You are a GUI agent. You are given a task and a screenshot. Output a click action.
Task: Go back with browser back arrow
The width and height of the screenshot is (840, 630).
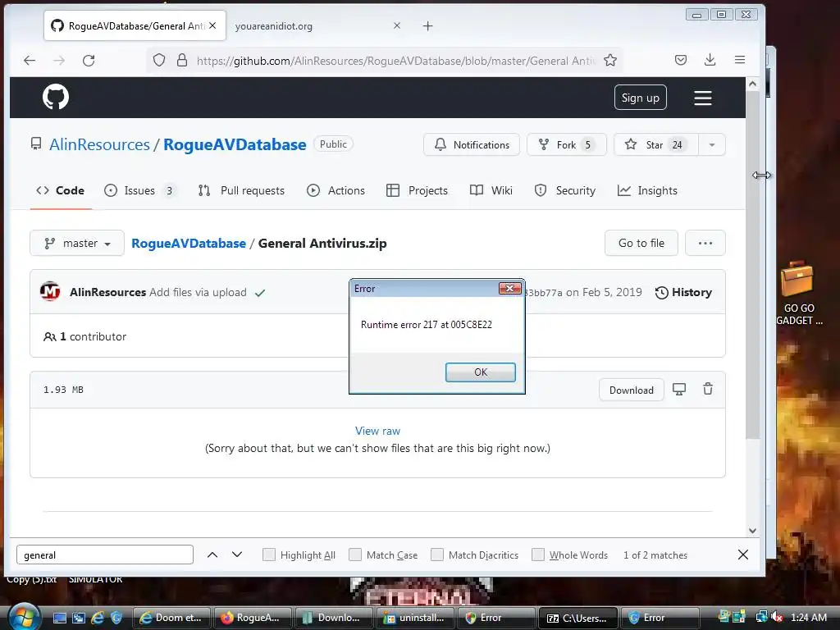pyautogui.click(x=30, y=61)
